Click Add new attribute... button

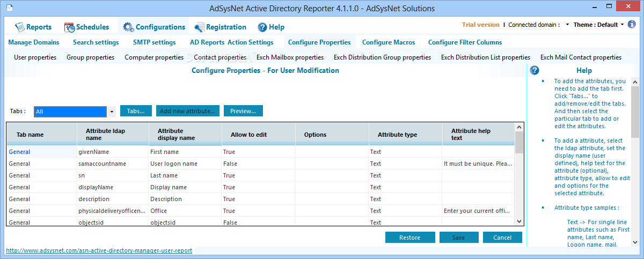pyautogui.click(x=188, y=111)
